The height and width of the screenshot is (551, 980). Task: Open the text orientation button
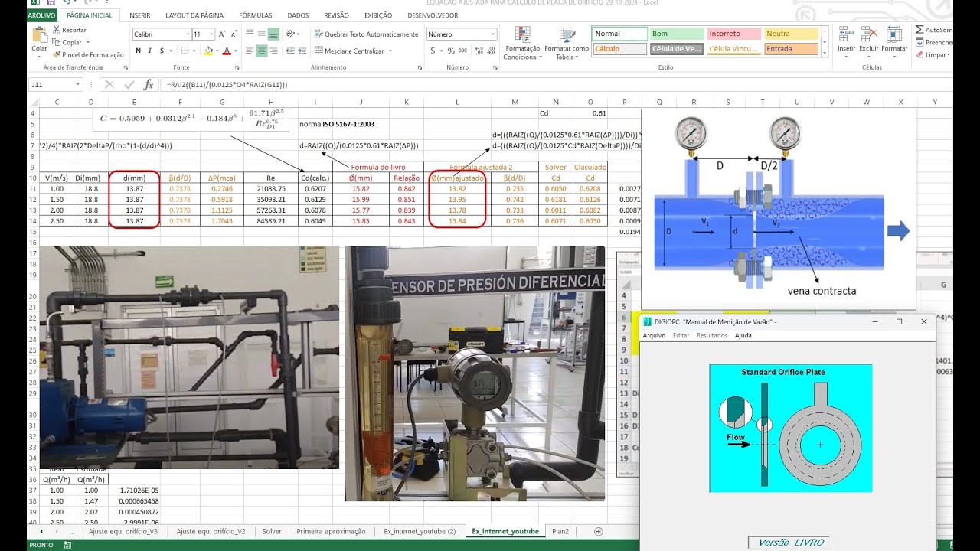pyautogui.click(x=292, y=34)
